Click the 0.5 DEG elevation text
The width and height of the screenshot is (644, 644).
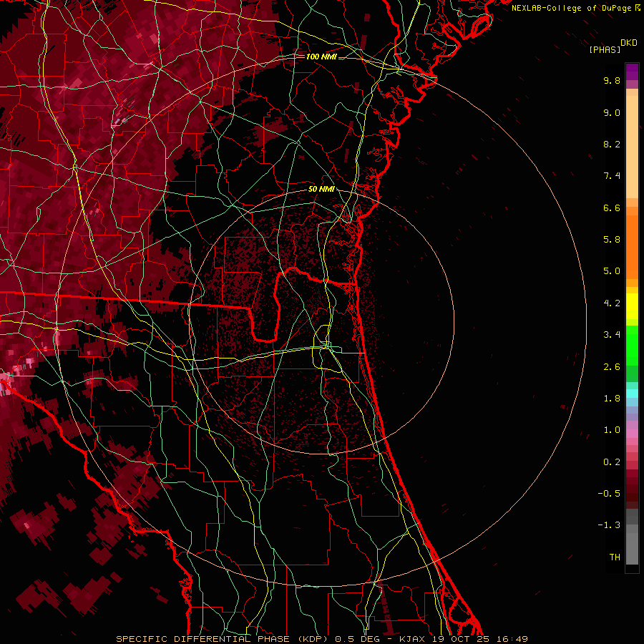(358, 639)
